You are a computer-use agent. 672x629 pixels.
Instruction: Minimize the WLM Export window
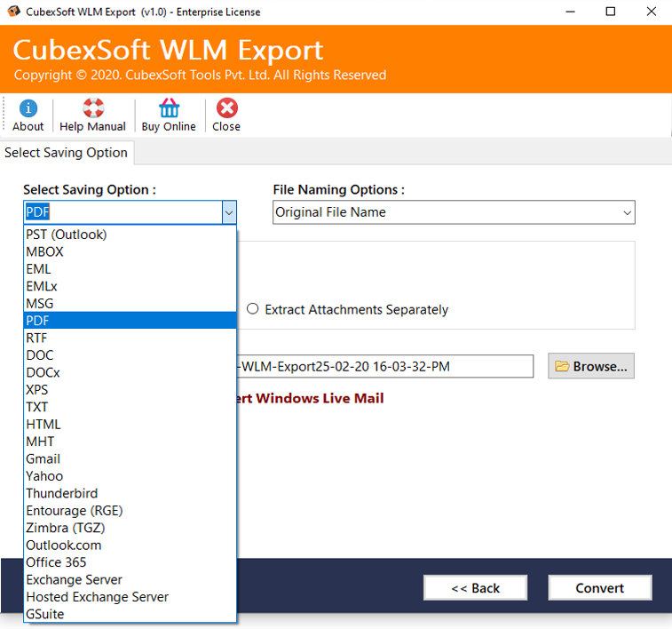(x=570, y=12)
